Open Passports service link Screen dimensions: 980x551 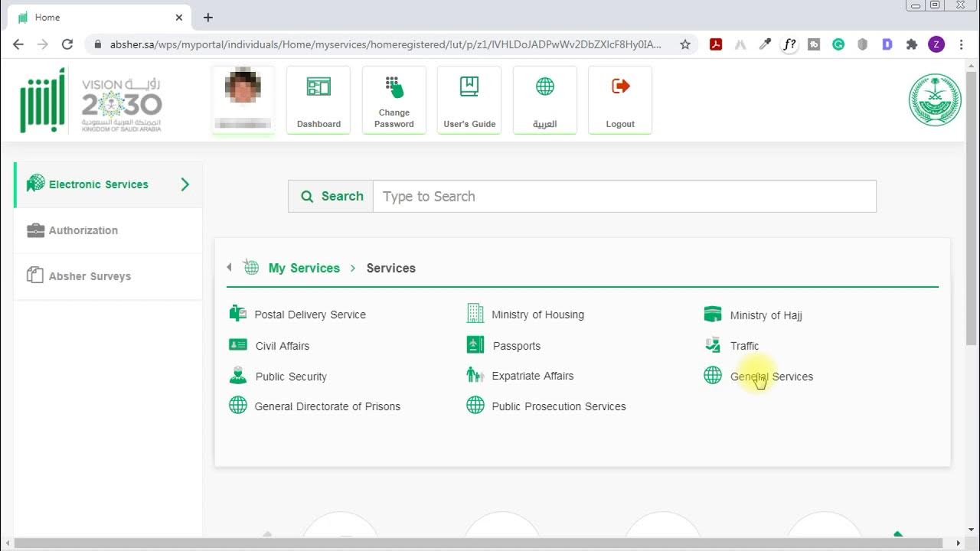point(517,346)
